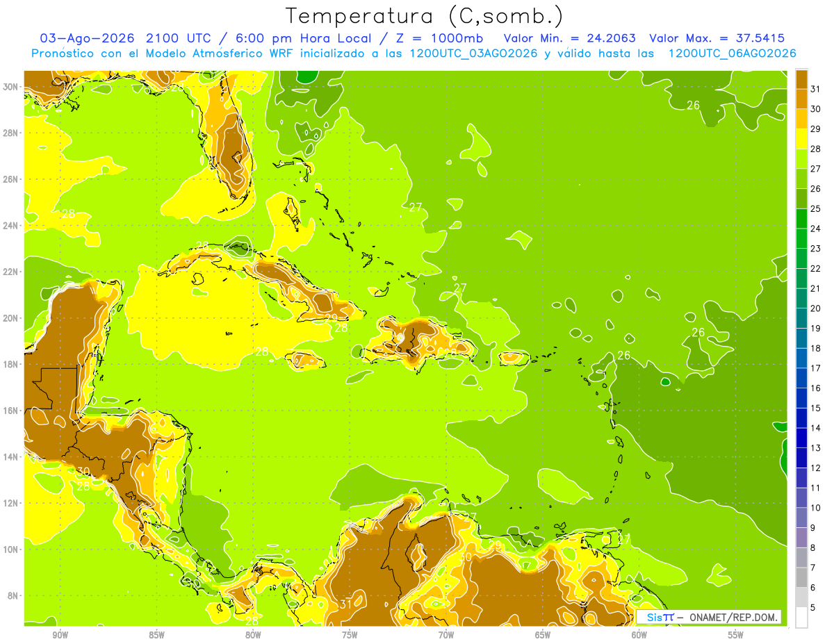Screen dimensions: 834x644
Task: Click the '22N' latitude axis label
Action: [x=12, y=272]
